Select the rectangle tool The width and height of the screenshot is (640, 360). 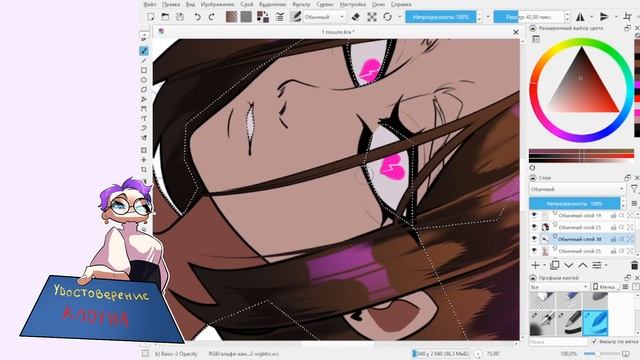[144, 70]
